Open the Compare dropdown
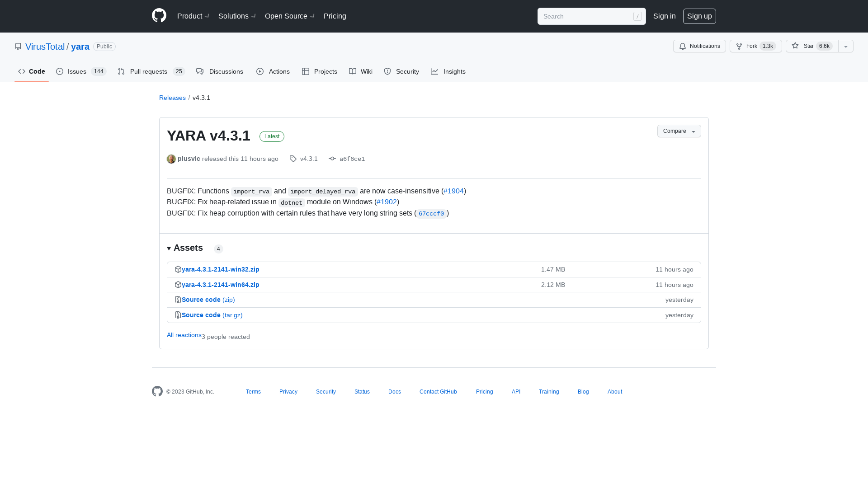The height and width of the screenshot is (488, 868). (x=679, y=131)
